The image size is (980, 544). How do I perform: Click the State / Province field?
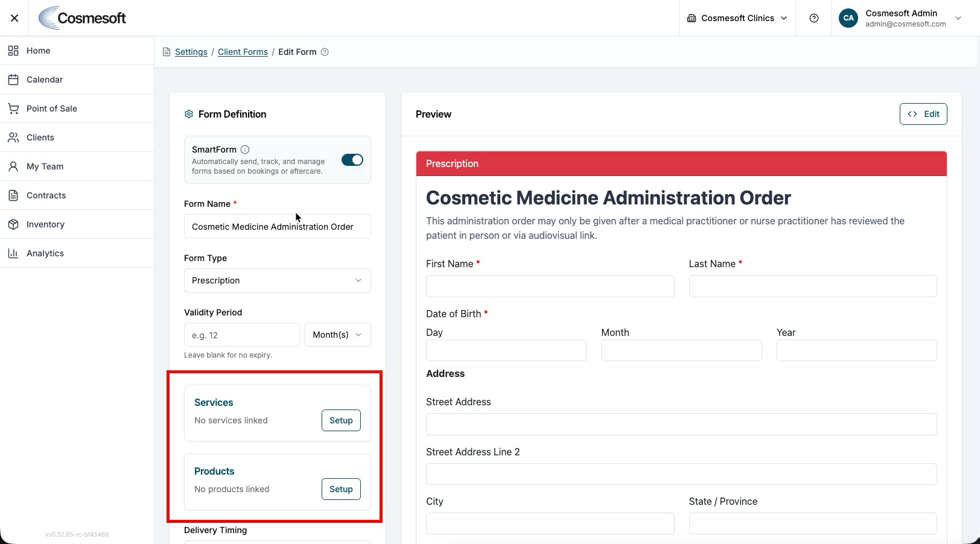coord(813,523)
